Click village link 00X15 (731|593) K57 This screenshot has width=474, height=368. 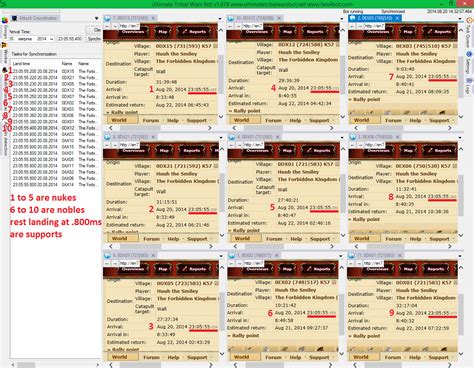184,46
